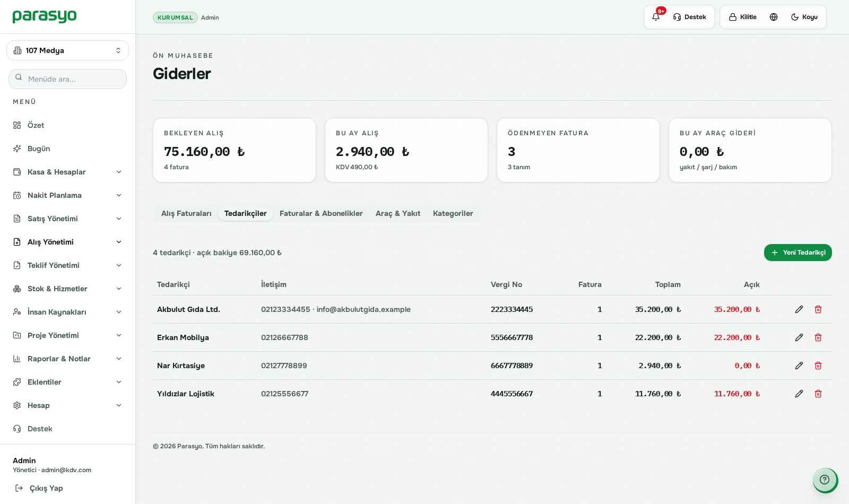Image resolution: width=849 pixels, height=504 pixels.
Task: Open the Bekleyen Alış summary card
Action: 235,150
